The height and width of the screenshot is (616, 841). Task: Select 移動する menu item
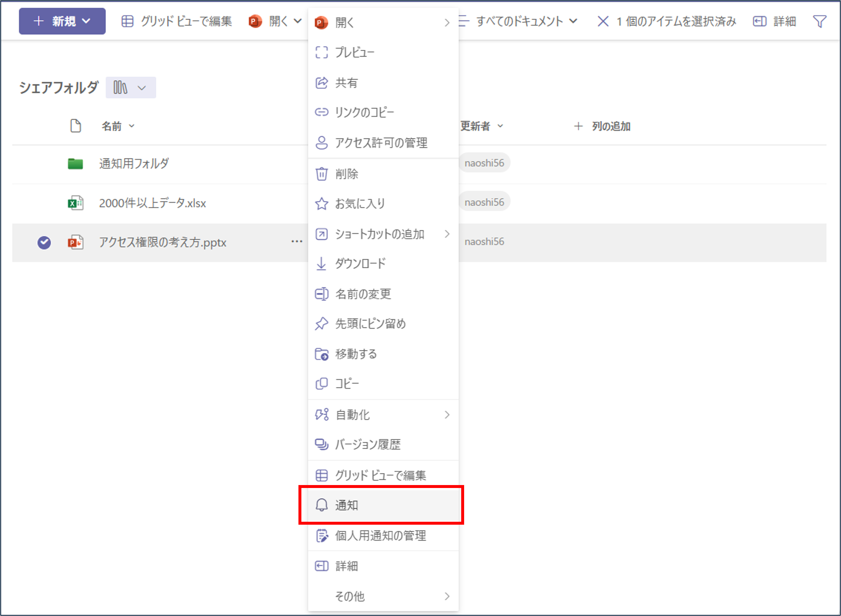(x=383, y=354)
